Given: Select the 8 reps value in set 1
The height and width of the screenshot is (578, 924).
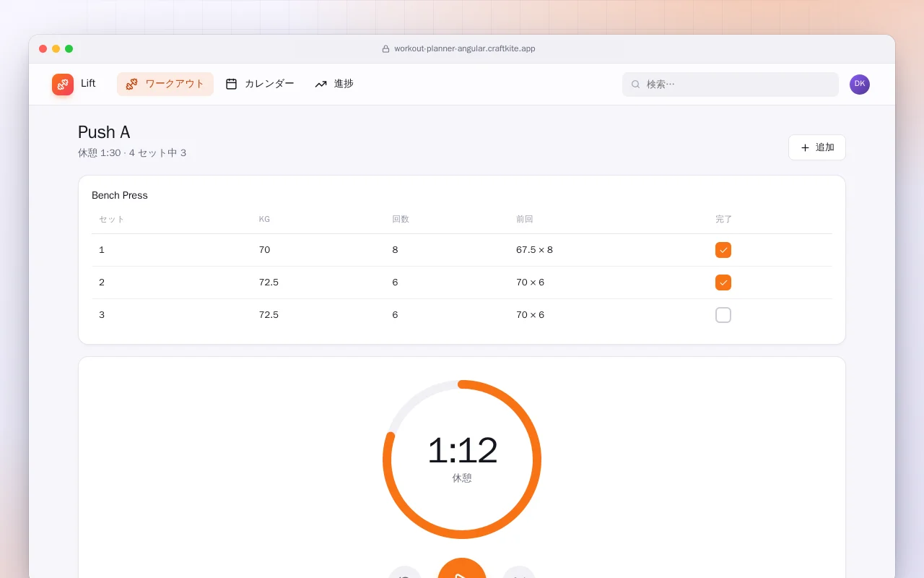Looking at the screenshot, I should pos(395,250).
